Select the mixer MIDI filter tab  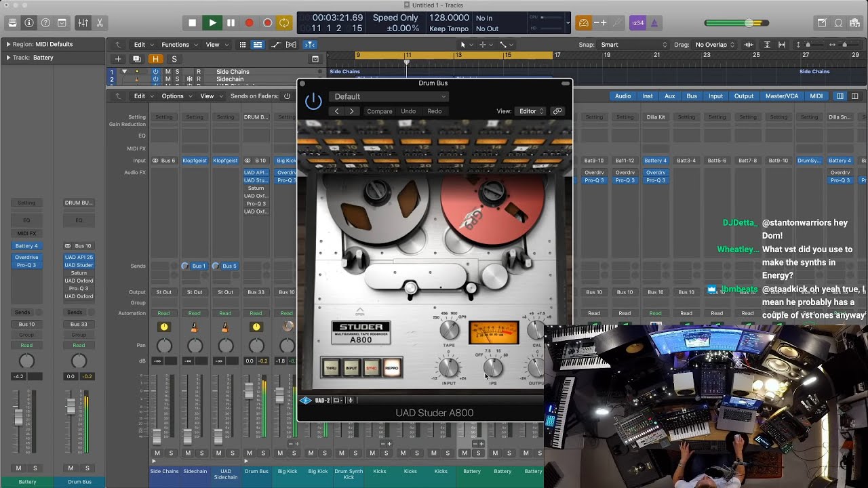[816, 96]
